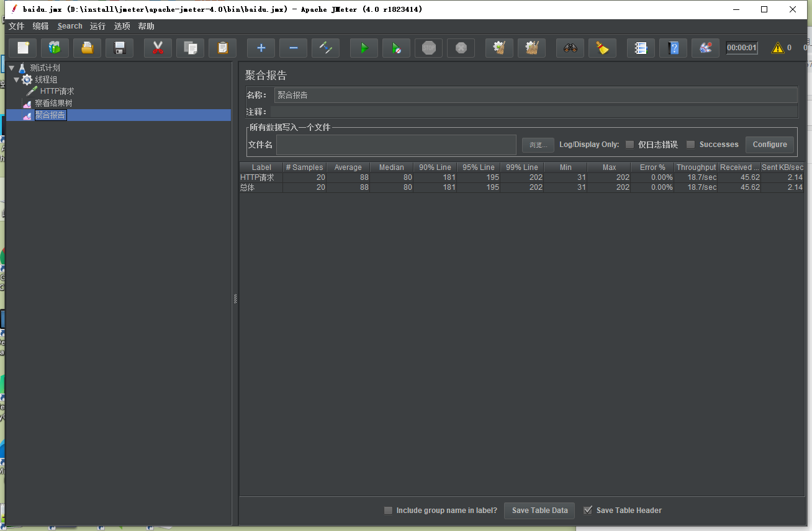Collapse all nodes with minus icon
Screen dimensions: 812x531
click(x=294, y=48)
